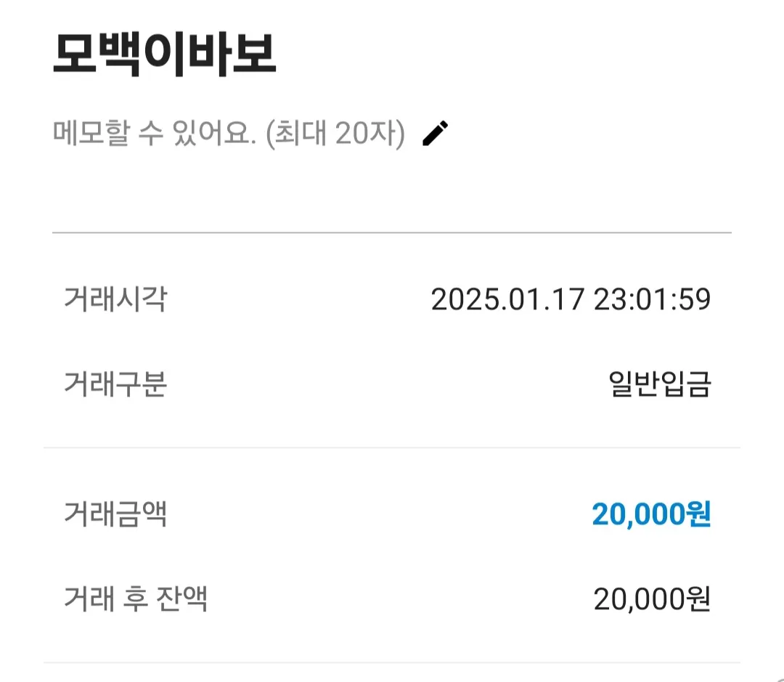This screenshot has width=784, height=682.
Task: Click the 거래금액 label
Action: 115,514
